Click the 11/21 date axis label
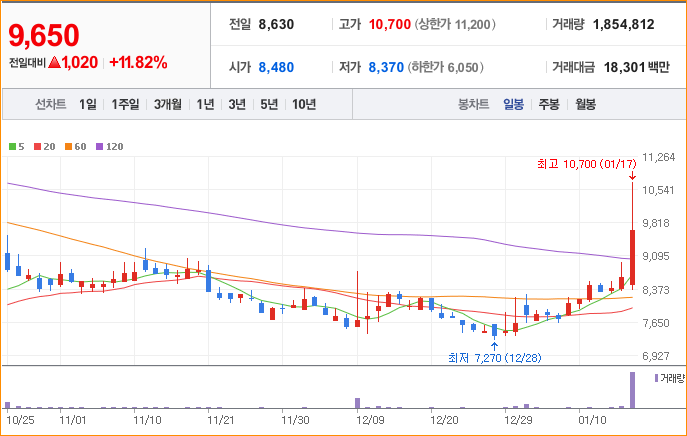The image size is (687, 436). [221, 421]
